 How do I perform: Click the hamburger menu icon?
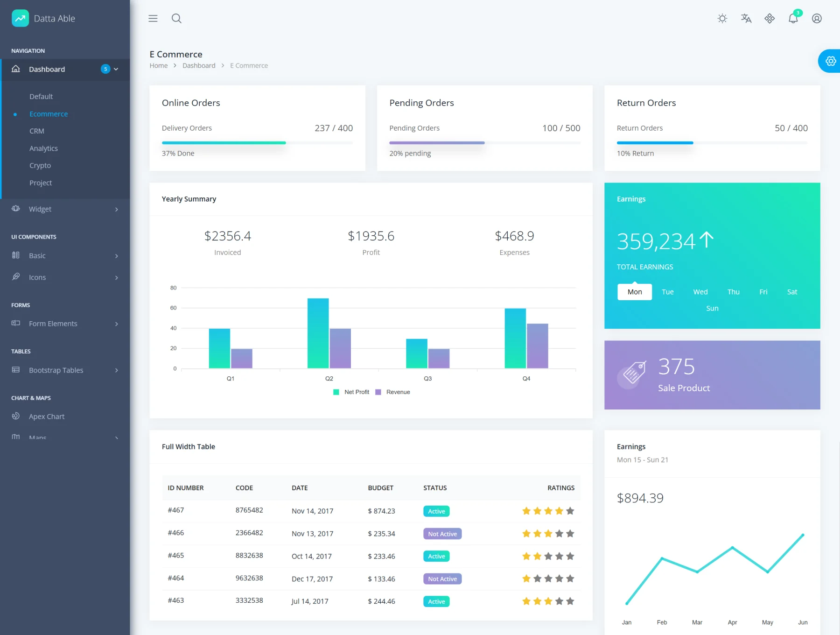pos(153,19)
